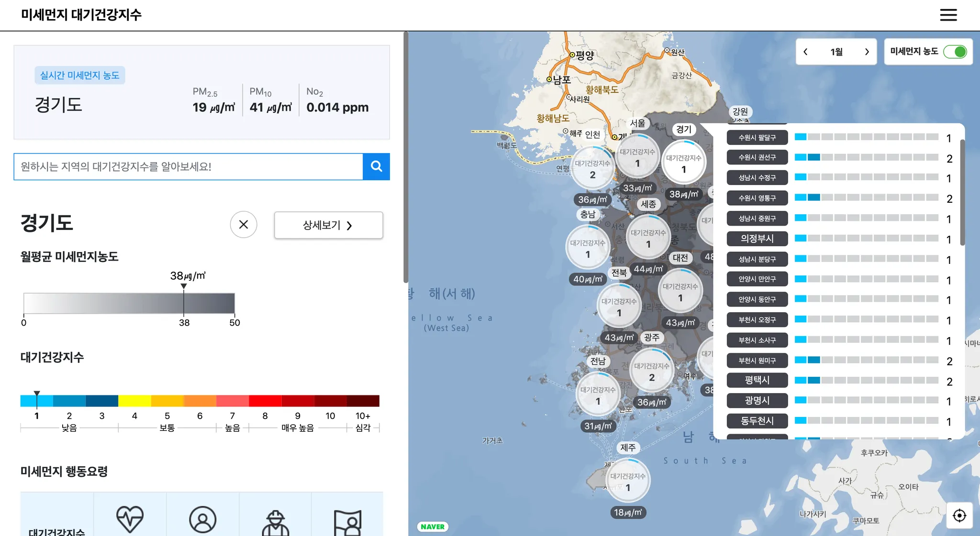Go to next month arrow
This screenshot has width=980, height=536.
pos(867,52)
